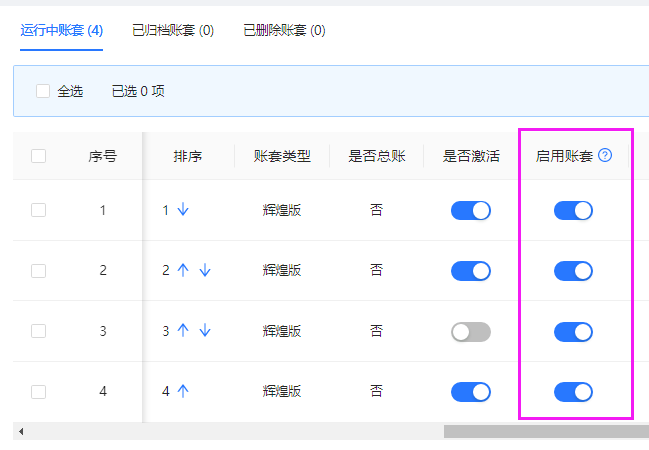Tick the header row select-all checkbox
Viewport: 649px width, 450px height.
coord(38,156)
